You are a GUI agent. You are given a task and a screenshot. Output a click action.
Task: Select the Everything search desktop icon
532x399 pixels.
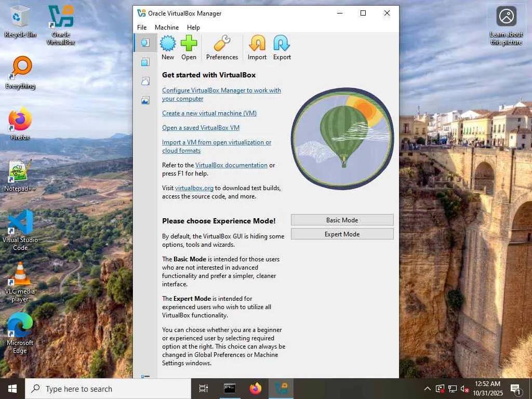click(20, 73)
